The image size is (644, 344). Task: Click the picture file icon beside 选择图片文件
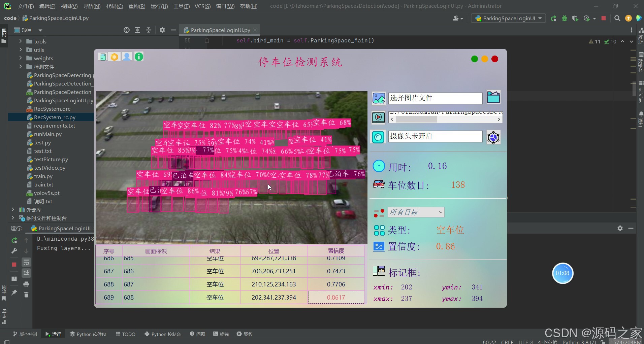[x=379, y=98]
